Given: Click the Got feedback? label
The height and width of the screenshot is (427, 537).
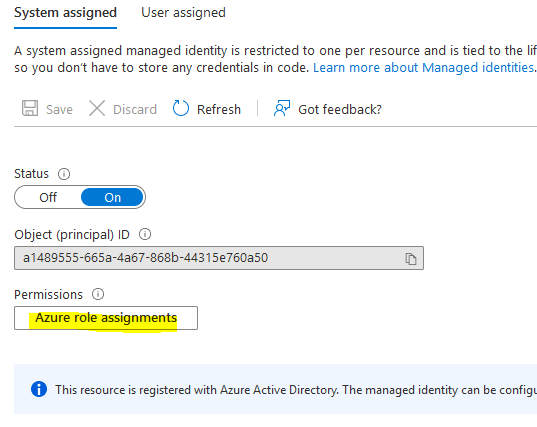Looking at the screenshot, I should click(x=340, y=110).
